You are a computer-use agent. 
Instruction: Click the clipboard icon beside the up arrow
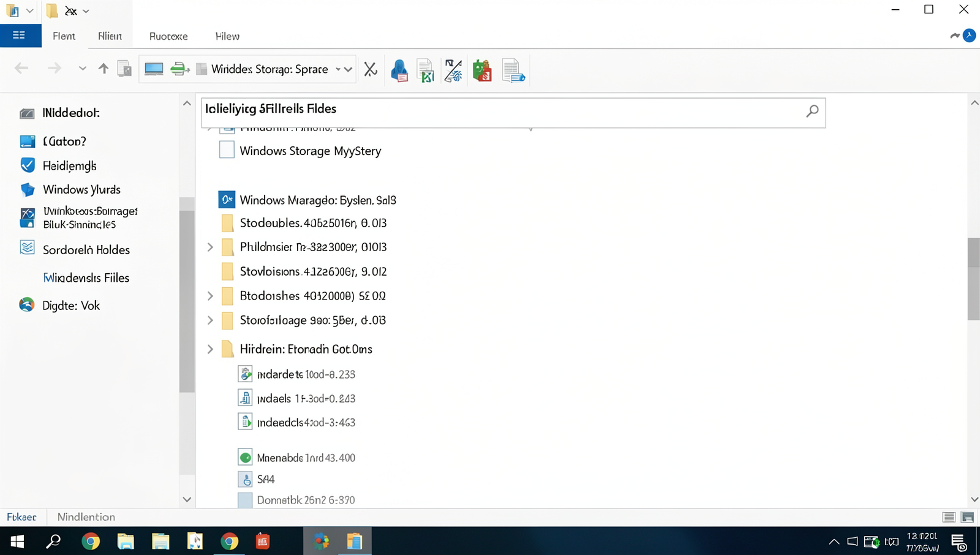click(124, 69)
